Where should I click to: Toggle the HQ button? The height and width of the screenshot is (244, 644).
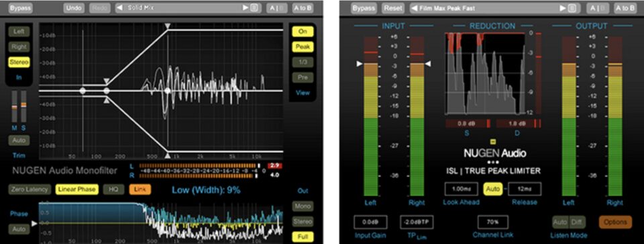coord(114,190)
